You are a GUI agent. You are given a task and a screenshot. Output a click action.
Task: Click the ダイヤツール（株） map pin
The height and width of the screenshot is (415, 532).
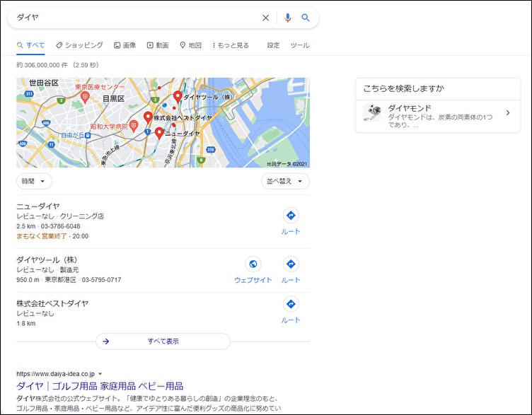(178, 97)
